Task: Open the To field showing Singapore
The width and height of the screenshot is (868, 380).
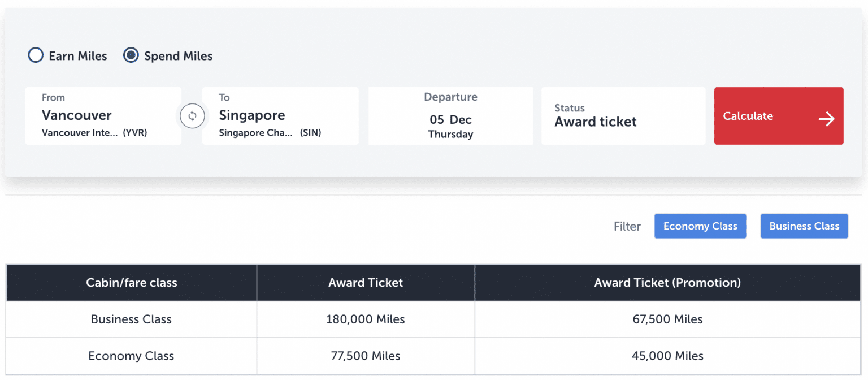Action: (280, 115)
